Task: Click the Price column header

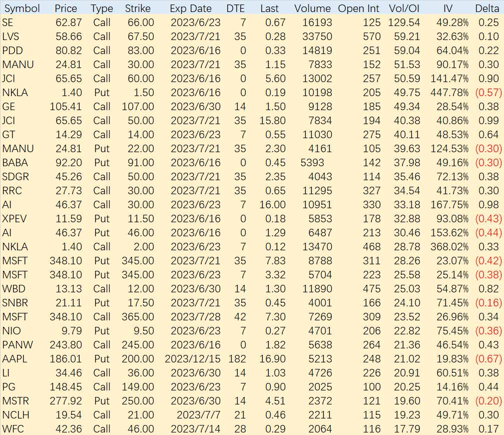Action: tap(66, 9)
